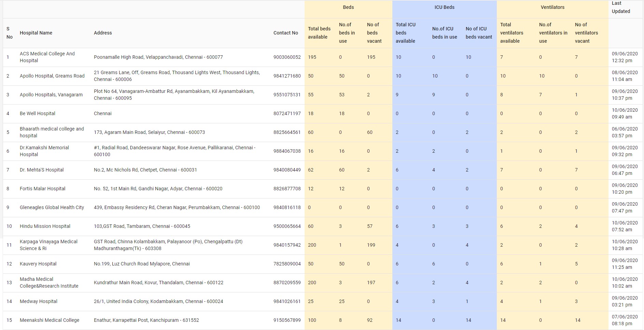Click contact number 9841026161
Image resolution: width=644 pixels, height=330 pixels.
pos(287,301)
